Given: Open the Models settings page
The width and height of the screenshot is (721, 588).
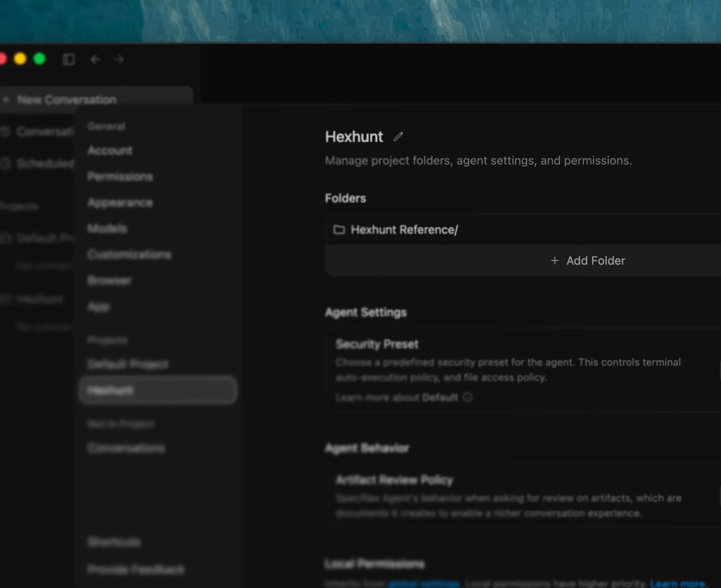Looking at the screenshot, I should [x=107, y=229].
